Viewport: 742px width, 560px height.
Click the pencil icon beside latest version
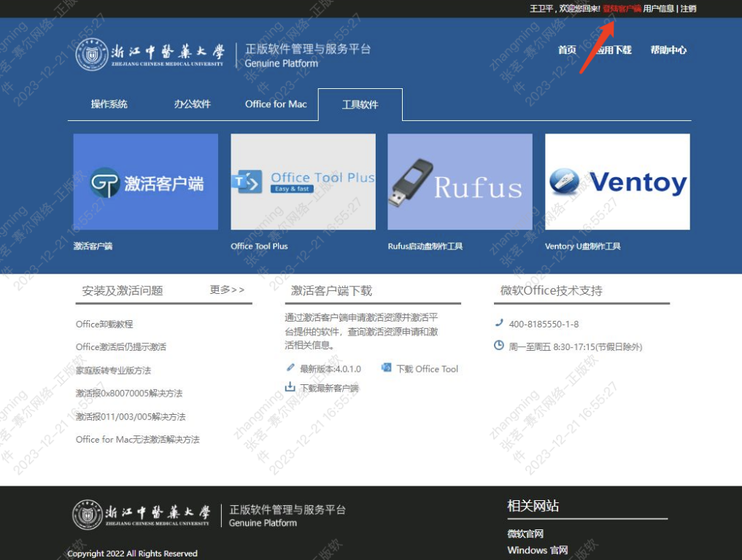point(290,368)
